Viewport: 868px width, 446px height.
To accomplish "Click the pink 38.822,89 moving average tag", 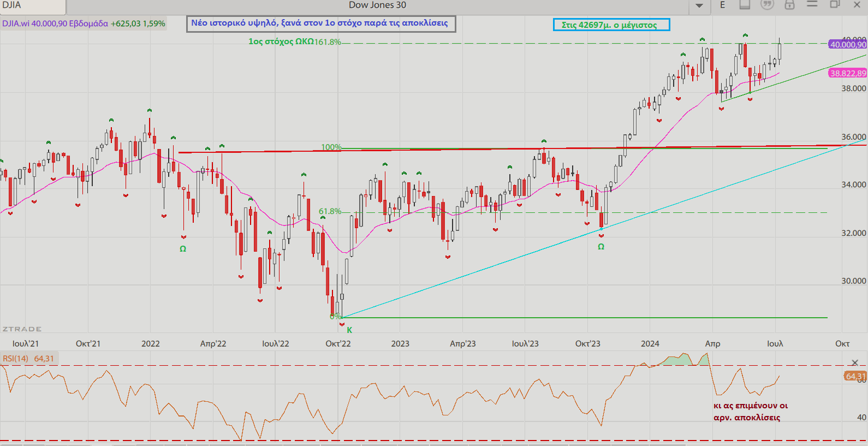I will [x=848, y=73].
